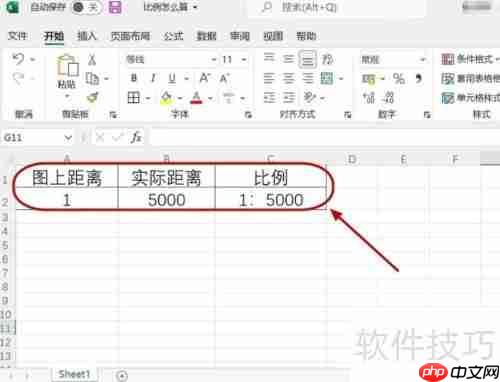The image size is (500, 382).
Task: Click Top Align icon
Action: click(269, 59)
